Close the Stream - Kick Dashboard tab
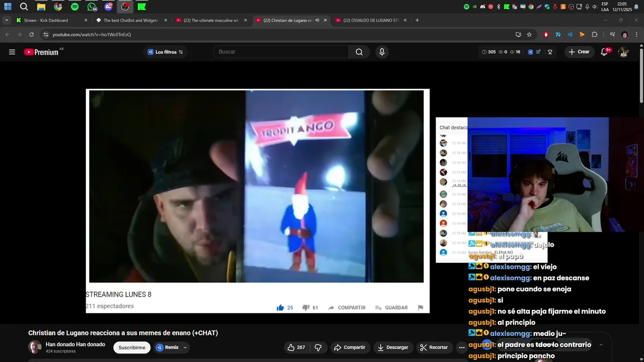 click(x=86, y=20)
